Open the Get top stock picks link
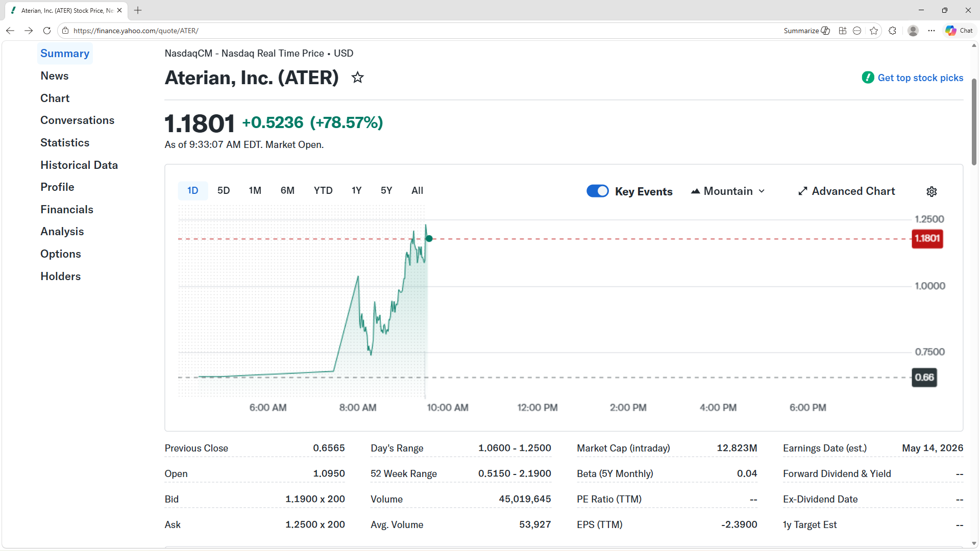Image resolution: width=980 pixels, height=551 pixels. 920,78
